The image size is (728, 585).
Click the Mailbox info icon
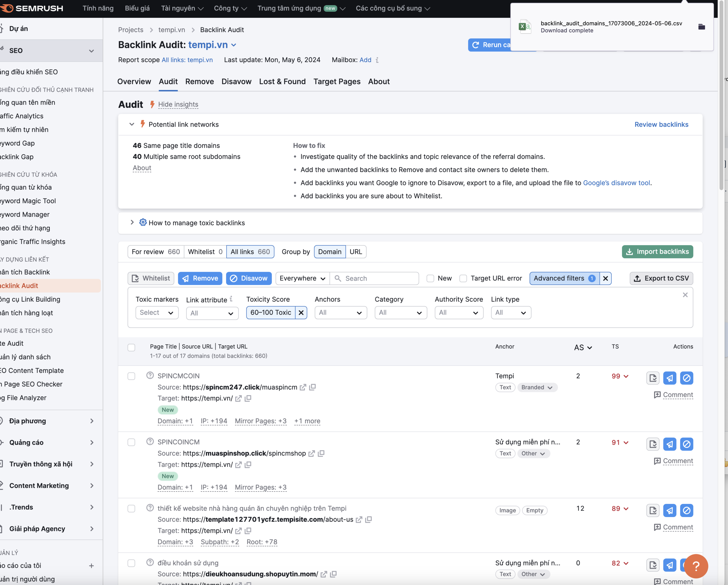click(377, 60)
